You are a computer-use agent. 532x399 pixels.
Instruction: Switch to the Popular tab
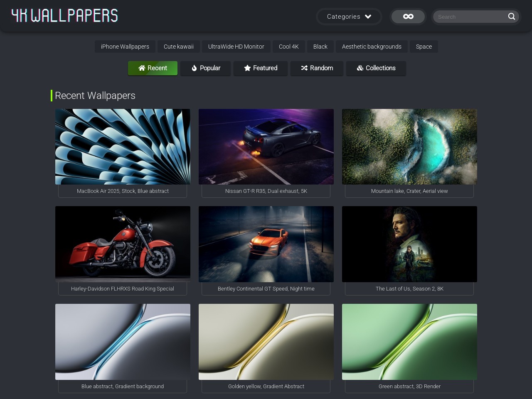pos(206,68)
